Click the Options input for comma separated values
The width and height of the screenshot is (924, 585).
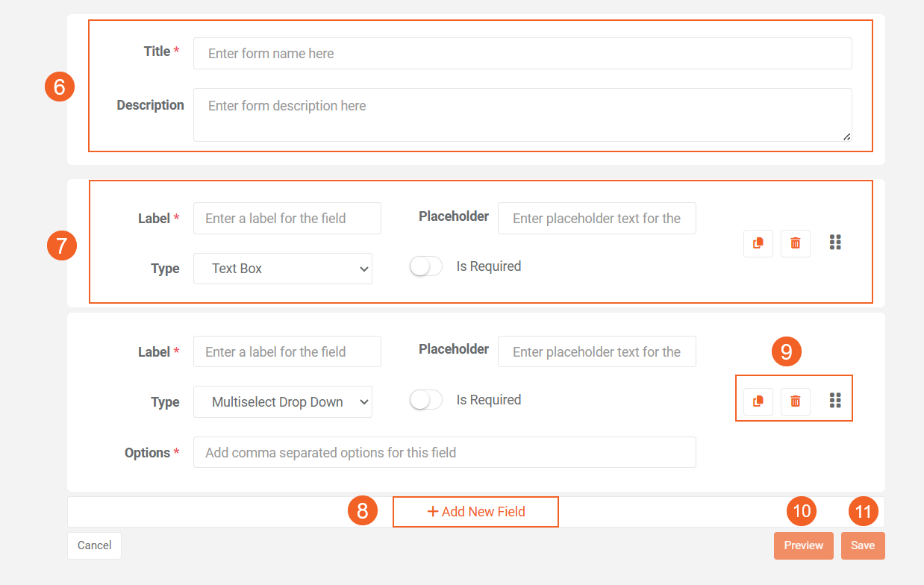(x=444, y=452)
